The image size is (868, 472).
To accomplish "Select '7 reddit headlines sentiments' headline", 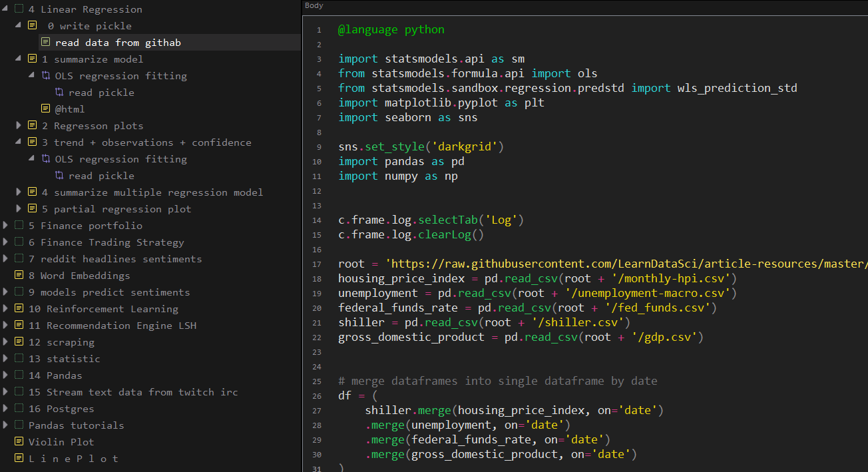I will click(114, 259).
